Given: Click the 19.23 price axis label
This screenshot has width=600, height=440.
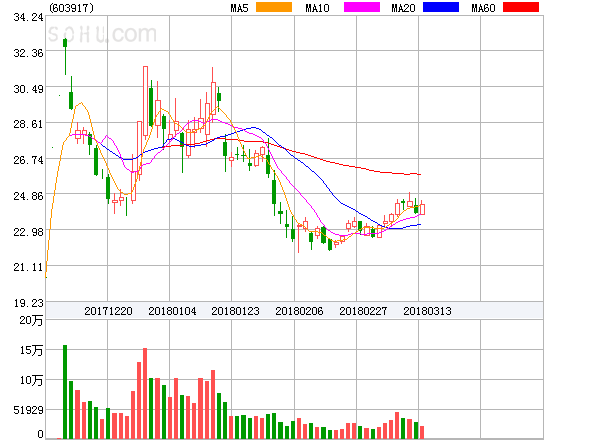Looking at the screenshot, I should pos(28,303).
